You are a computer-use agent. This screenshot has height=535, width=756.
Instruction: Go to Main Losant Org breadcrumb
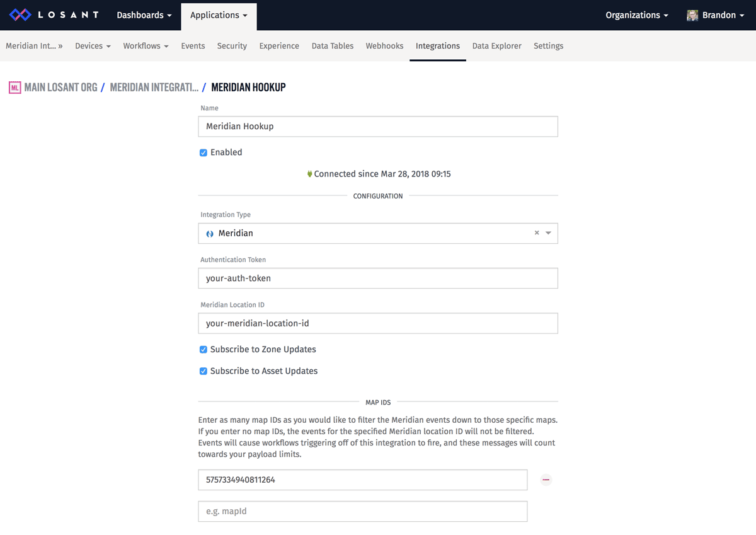(60, 88)
